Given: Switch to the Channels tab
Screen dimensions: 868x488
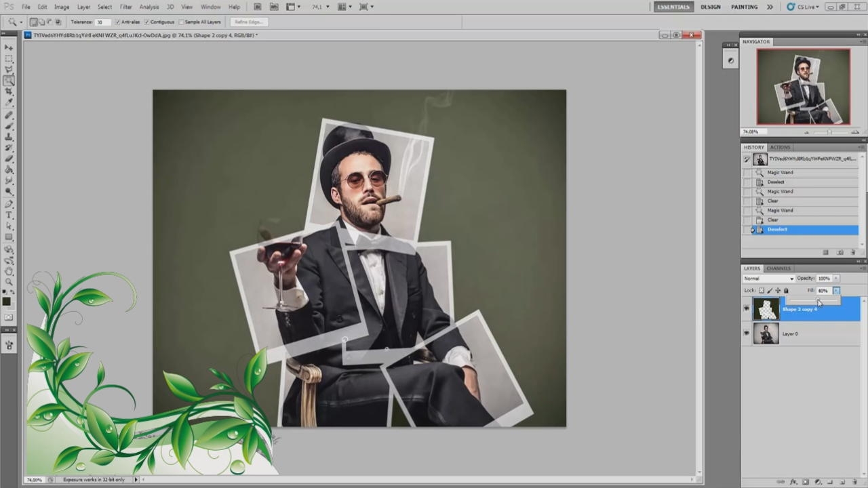Looking at the screenshot, I should point(778,268).
